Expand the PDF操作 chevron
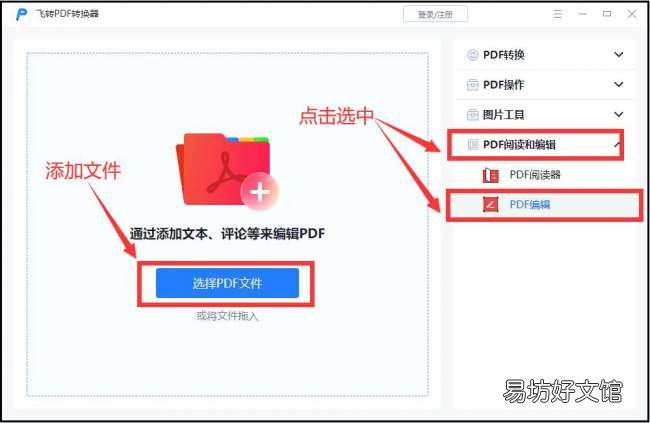Viewport: 650px width, 423px height. pos(618,85)
